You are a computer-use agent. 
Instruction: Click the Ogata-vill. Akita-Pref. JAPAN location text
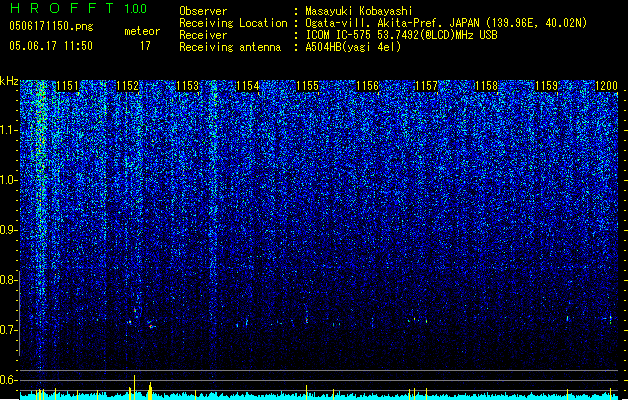pos(446,23)
